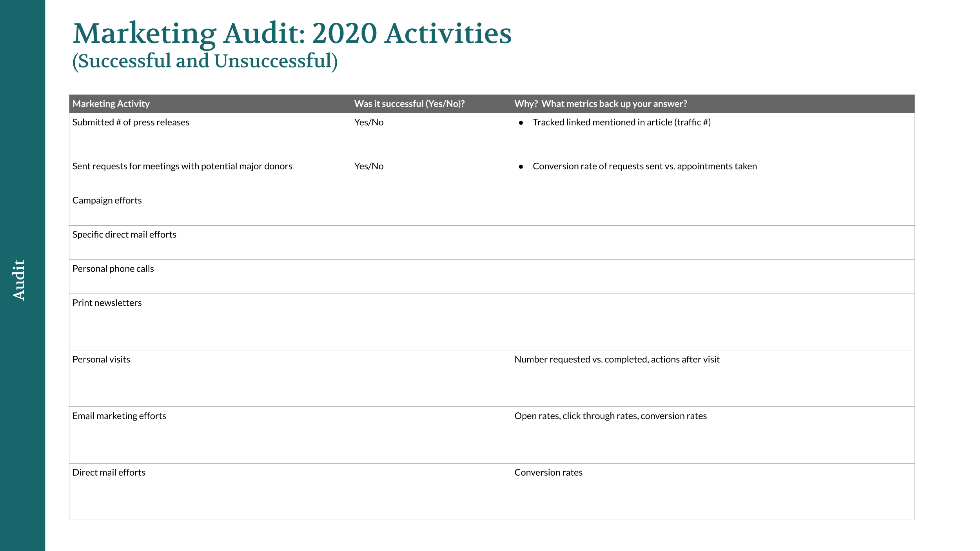The width and height of the screenshot is (980, 551).
Task: Click the Submitted press releases cell
Action: 131,122
